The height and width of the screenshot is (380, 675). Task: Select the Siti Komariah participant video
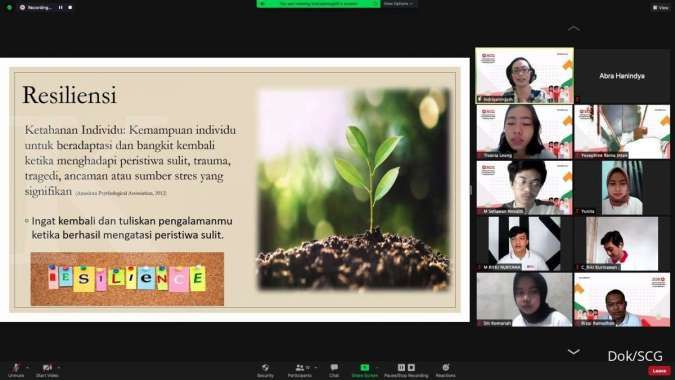(x=524, y=300)
